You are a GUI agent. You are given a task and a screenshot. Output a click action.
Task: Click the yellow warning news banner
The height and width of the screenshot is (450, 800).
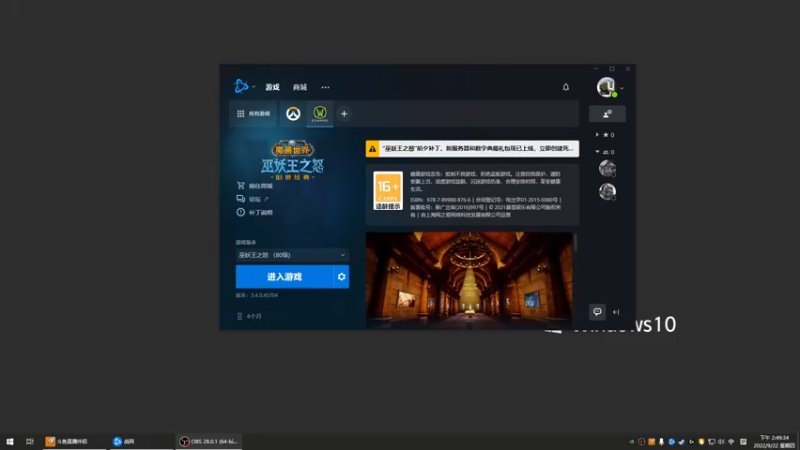[472, 148]
